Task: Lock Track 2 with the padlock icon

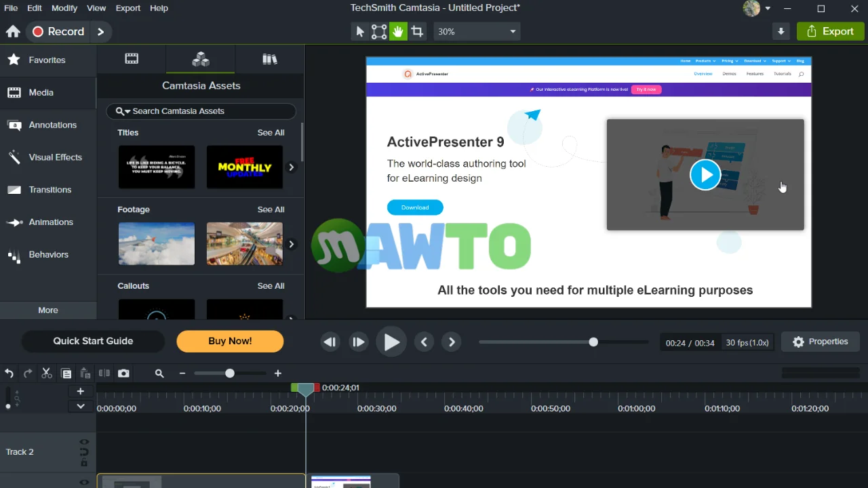Action: [x=84, y=463]
